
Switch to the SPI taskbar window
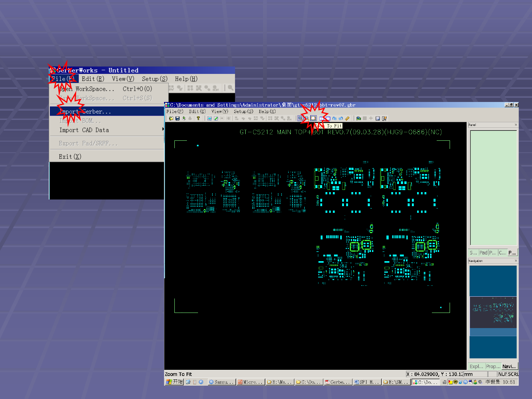pyautogui.click(x=367, y=382)
